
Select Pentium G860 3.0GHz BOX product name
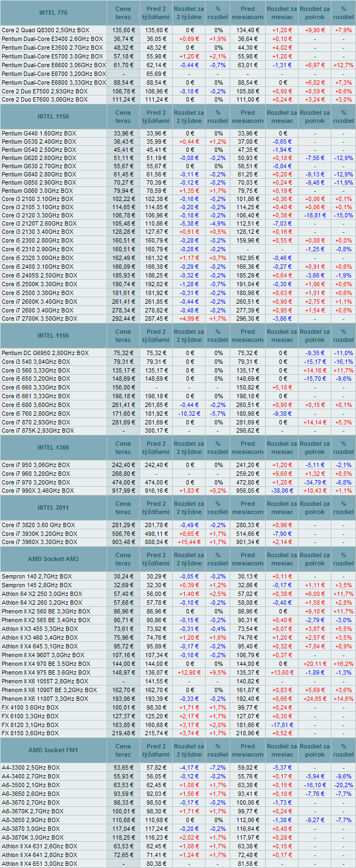click(x=37, y=191)
